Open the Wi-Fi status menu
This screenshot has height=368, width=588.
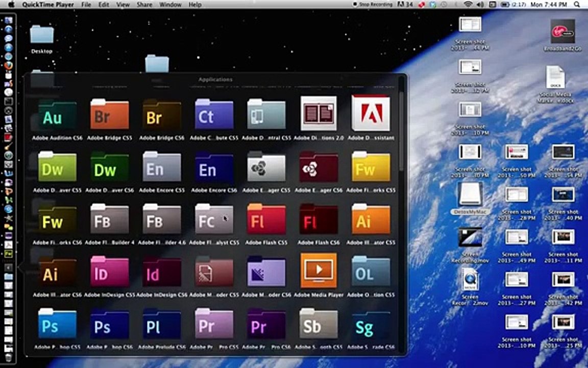[468, 5]
